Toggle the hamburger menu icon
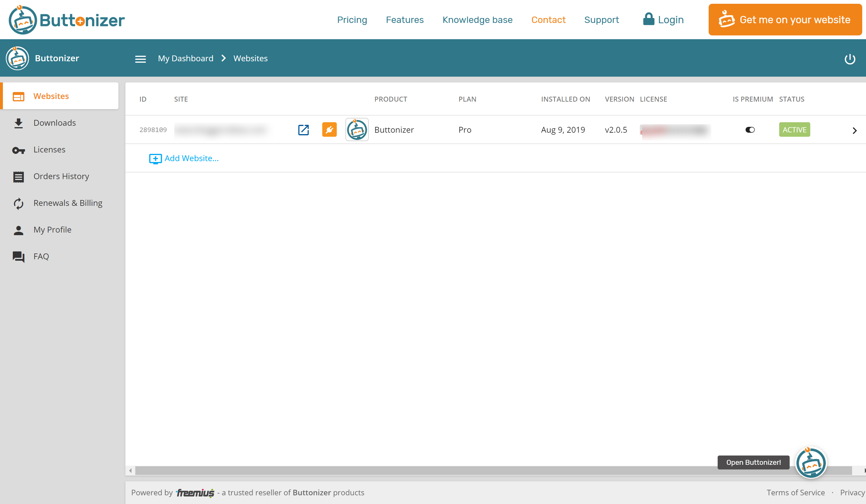The image size is (866, 504). coord(140,59)
